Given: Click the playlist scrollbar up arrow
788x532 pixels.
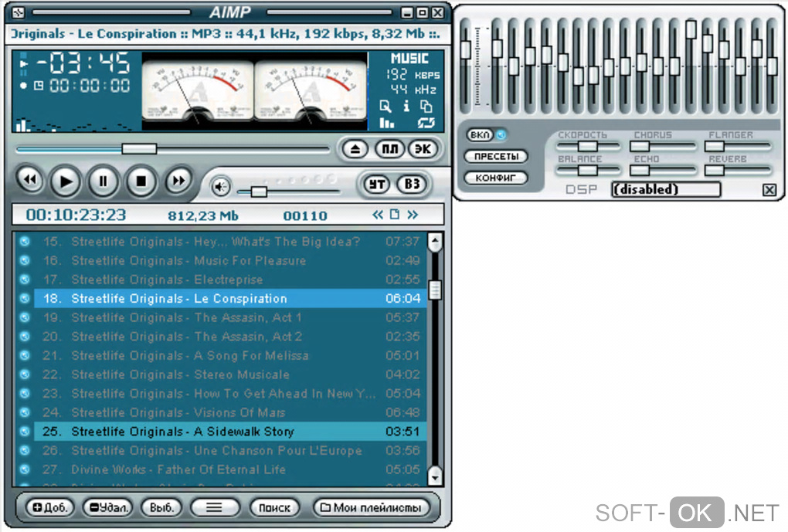Looking at the screenshot, I should 435,242.
